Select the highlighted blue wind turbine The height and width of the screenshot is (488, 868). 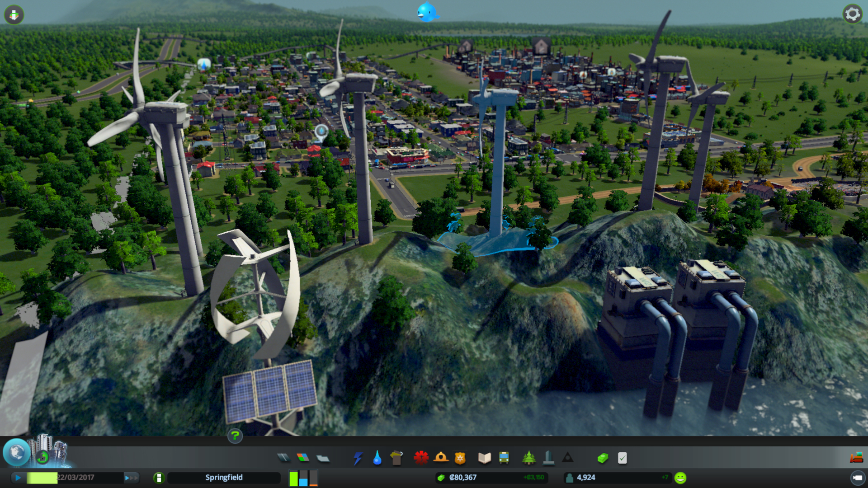(x=497, y=163)
